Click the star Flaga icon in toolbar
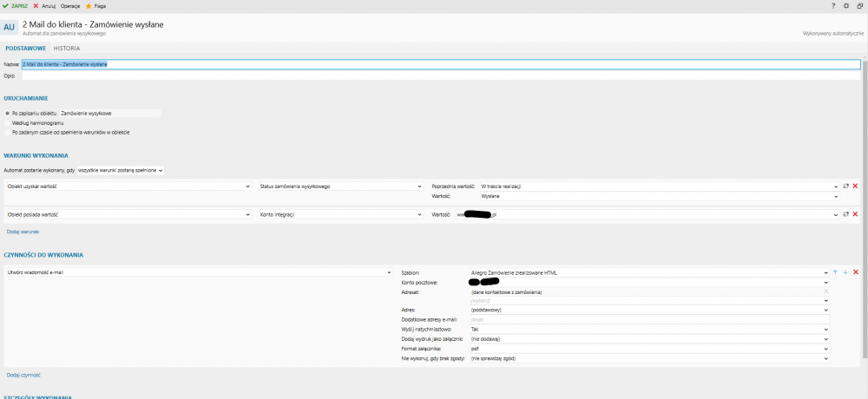 point(89,5)
